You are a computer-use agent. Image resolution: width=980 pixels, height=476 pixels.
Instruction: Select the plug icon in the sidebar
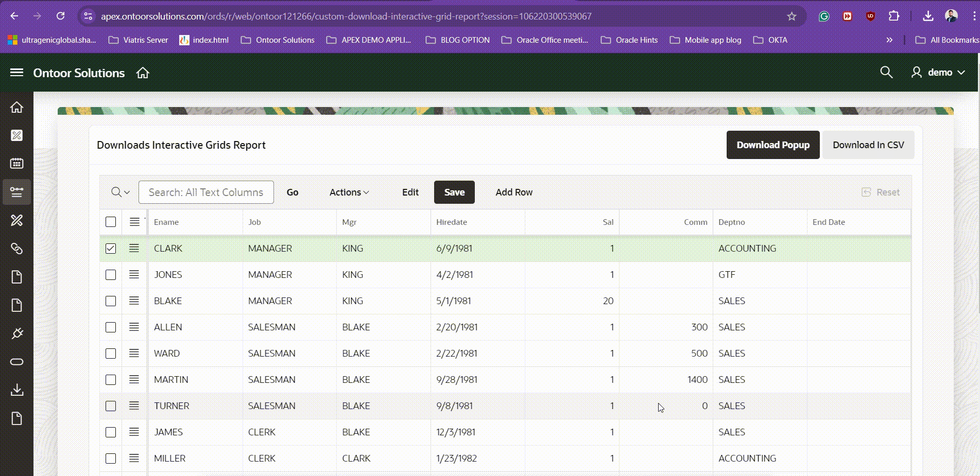[17, 333]
